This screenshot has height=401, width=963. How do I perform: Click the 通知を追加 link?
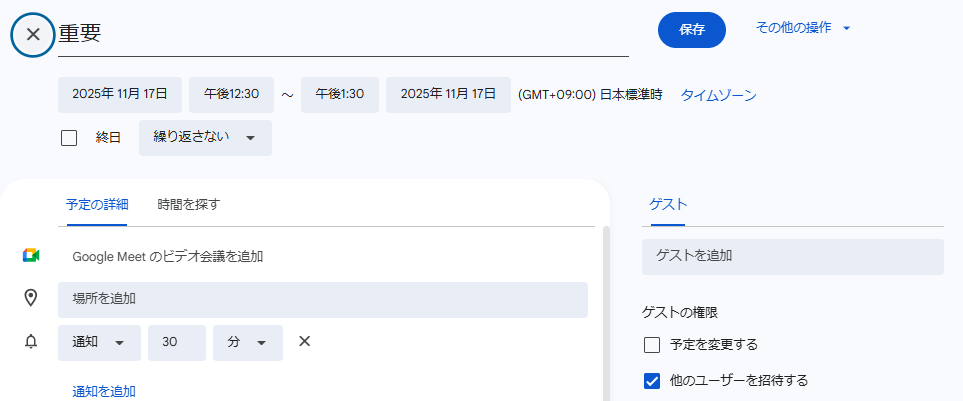[104, 391]
